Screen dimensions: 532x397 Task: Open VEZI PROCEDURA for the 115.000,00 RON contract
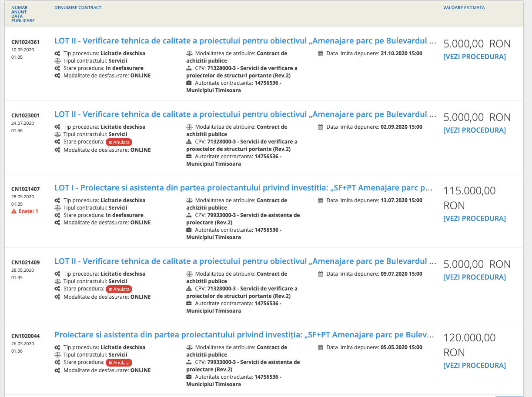[474, 219]
